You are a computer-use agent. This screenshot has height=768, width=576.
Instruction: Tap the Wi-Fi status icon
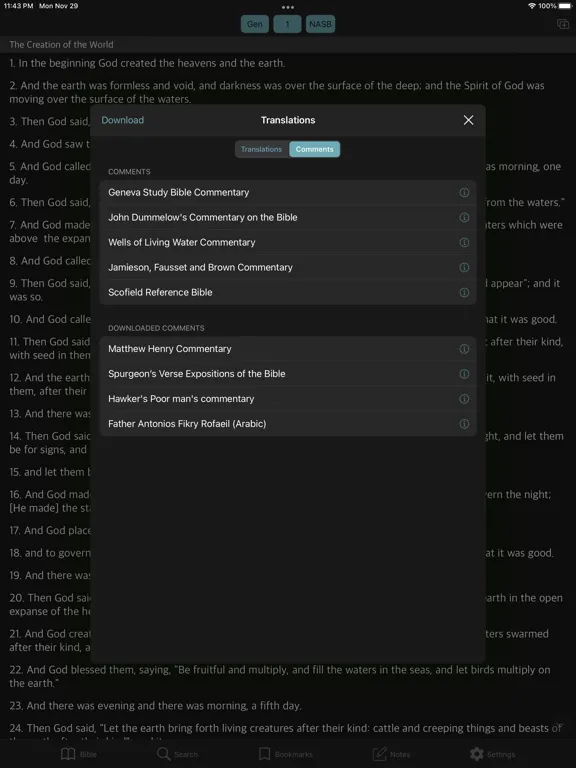pyautogui.click(x=532, y=6)
